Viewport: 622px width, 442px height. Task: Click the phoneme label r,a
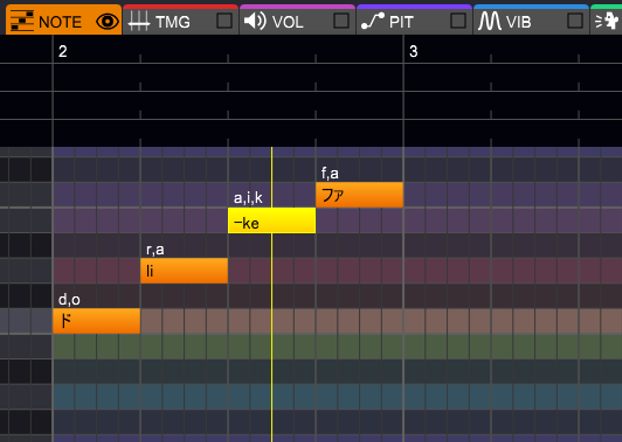tap(155, 250)
